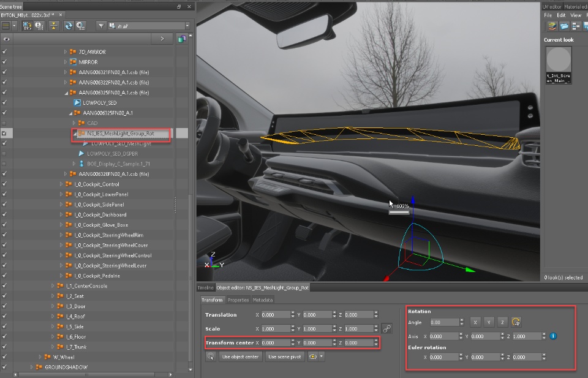Switch to the Metadata tab
588x378 pixels.
tap(263, 300)
